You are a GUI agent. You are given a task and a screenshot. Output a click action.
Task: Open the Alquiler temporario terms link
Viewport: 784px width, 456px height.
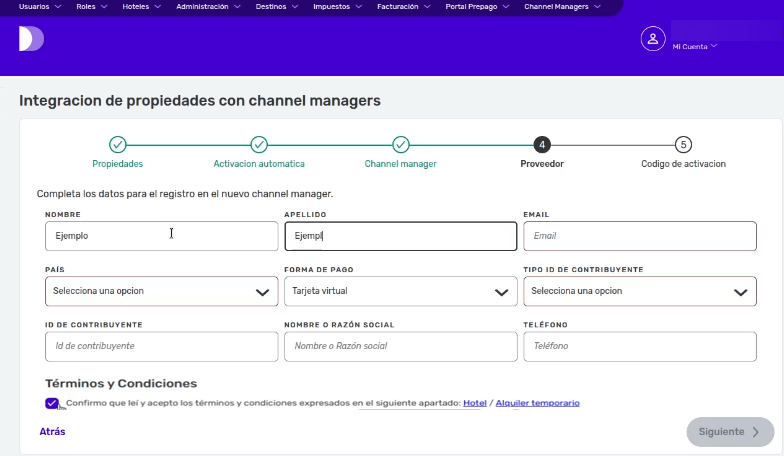[537, 403]
